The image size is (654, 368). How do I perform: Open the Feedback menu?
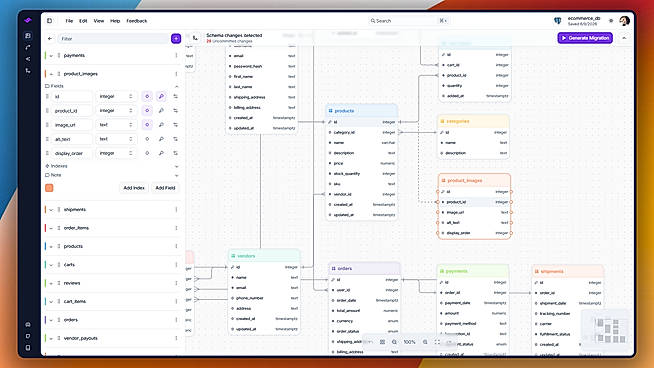coord(137,20)
